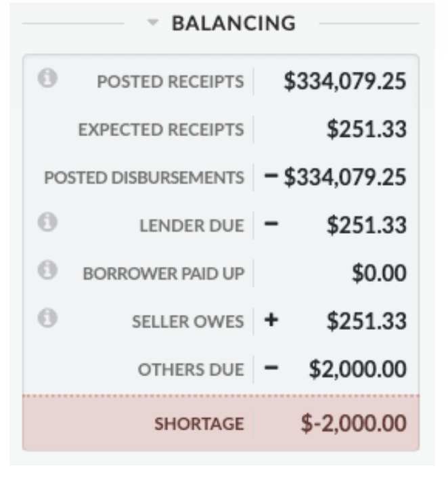
Task: Select the Seller Owes label
Action: click(187, 322)
